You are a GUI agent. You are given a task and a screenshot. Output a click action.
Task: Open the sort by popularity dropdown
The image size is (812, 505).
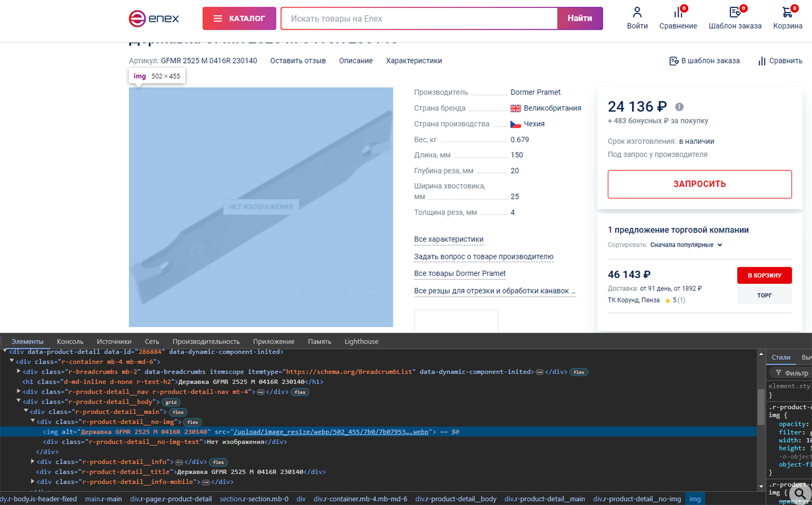coord(686,245)
